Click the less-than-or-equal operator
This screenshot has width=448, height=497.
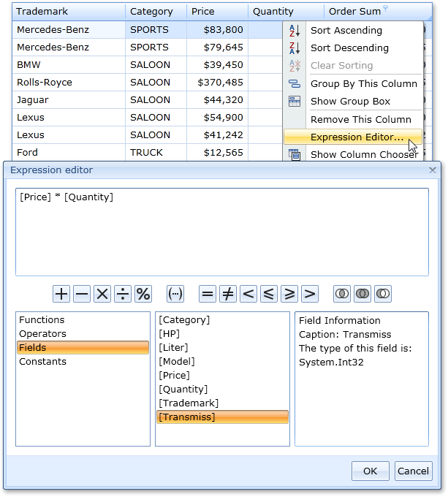click(x=269, y=294)
